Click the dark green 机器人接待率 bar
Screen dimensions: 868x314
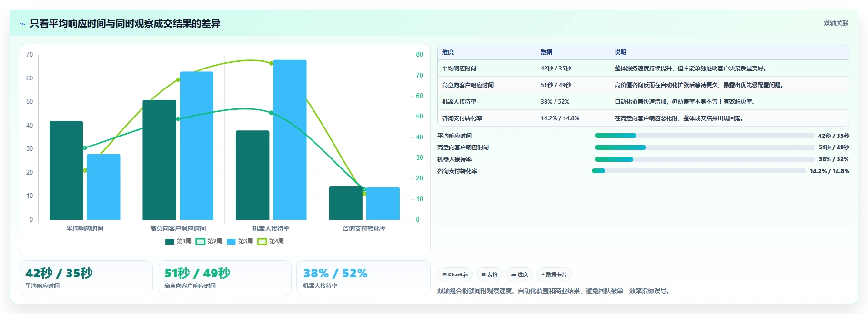[252, 175]
